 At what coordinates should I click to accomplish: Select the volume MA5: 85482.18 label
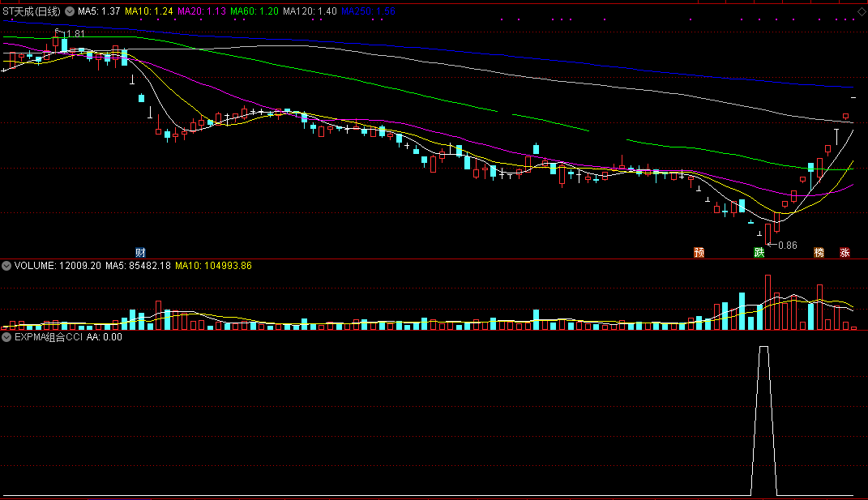pos(139,266)
